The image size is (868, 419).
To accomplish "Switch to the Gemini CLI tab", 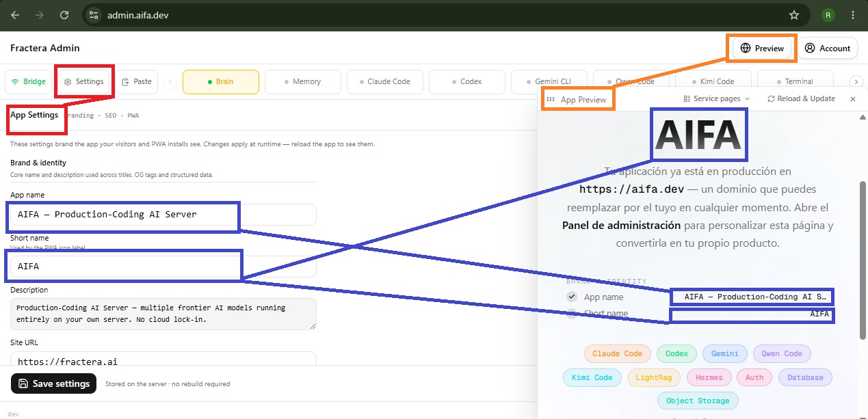I will (x=549, y=81).
